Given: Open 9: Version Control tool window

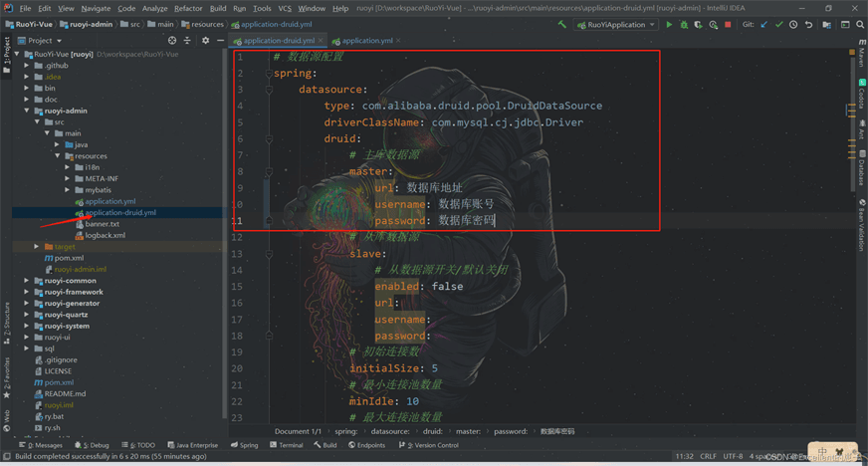Looking at the screenshot, I should 428,445.
